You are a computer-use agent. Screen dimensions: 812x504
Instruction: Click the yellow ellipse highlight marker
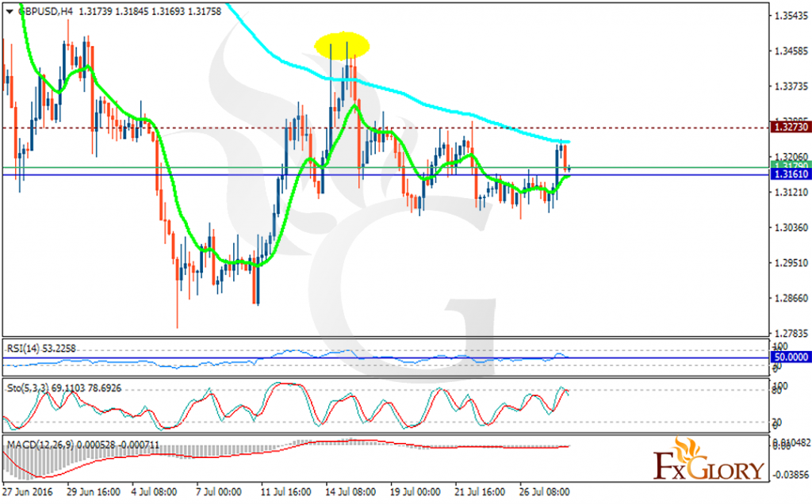tap(342, 46)
